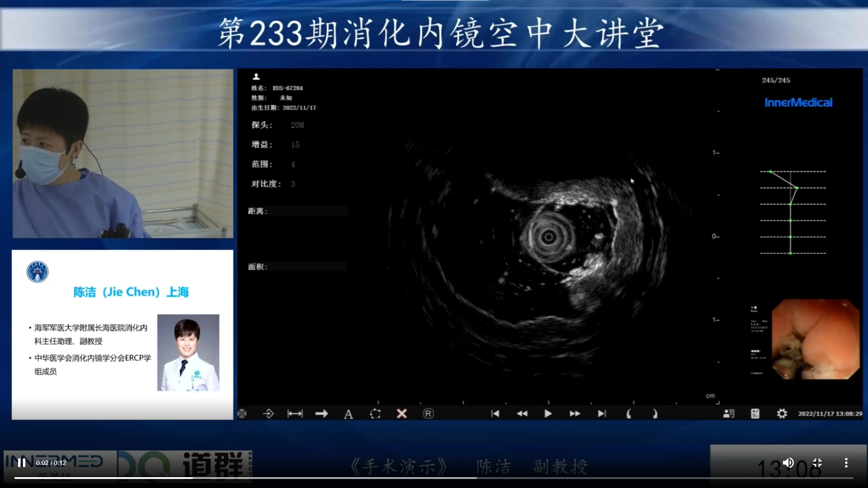This screenshot has width=868, height=488.
Task: Click the frame counter 245/245
Action: [x=776, y=80]
